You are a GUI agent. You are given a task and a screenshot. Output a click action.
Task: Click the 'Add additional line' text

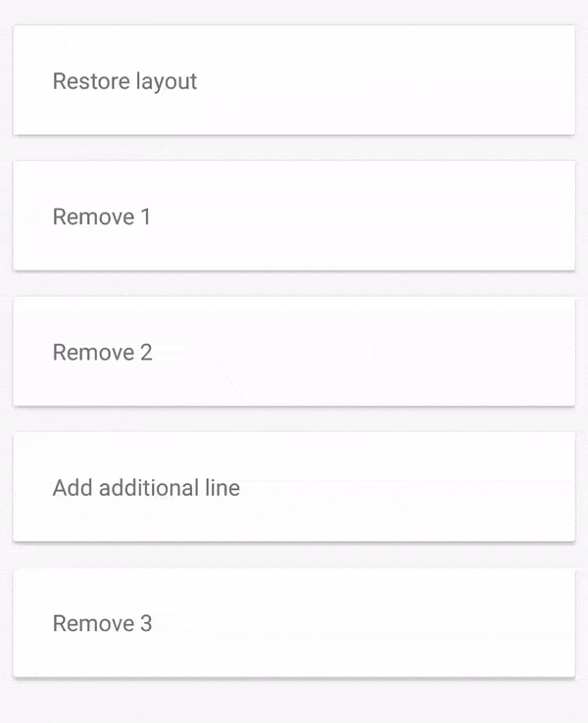[146, 487]
